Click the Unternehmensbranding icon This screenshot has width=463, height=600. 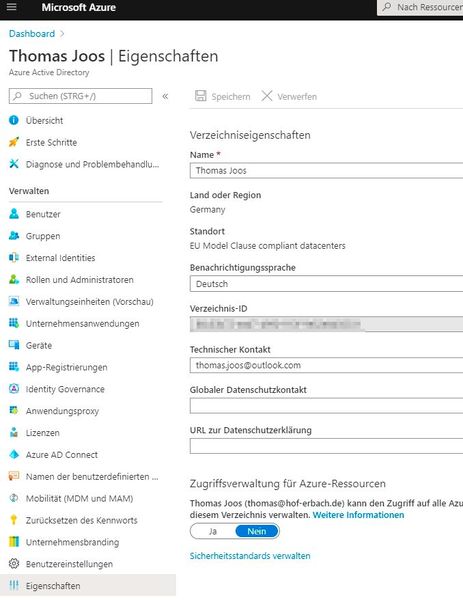pyautogui.click(x=14, y=542)
